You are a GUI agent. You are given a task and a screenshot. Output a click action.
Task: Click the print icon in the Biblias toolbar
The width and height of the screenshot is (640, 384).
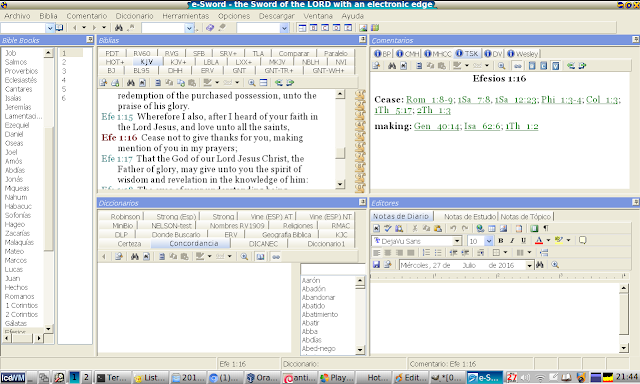pyautogui.click(x=115, y=83)
